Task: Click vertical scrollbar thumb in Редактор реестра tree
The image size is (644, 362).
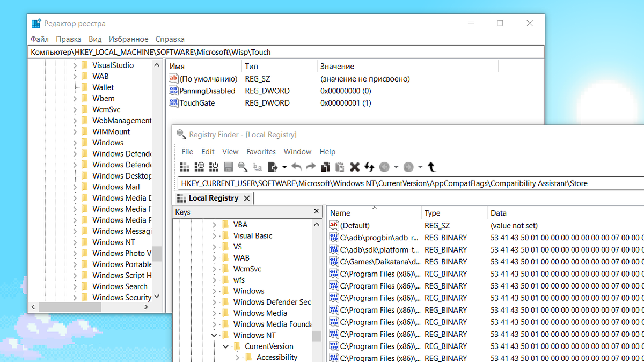Action: coord(157,254)
